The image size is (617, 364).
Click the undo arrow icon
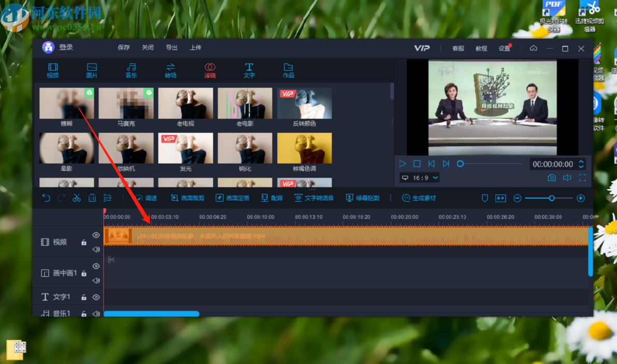click(46, 198)
